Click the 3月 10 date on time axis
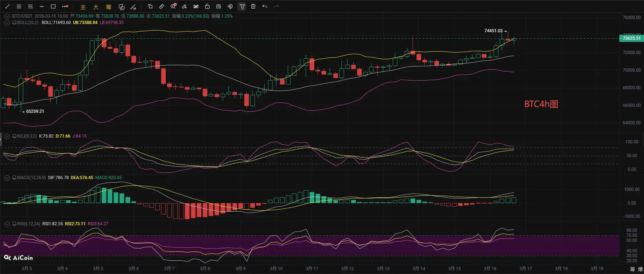 (276, 269)
